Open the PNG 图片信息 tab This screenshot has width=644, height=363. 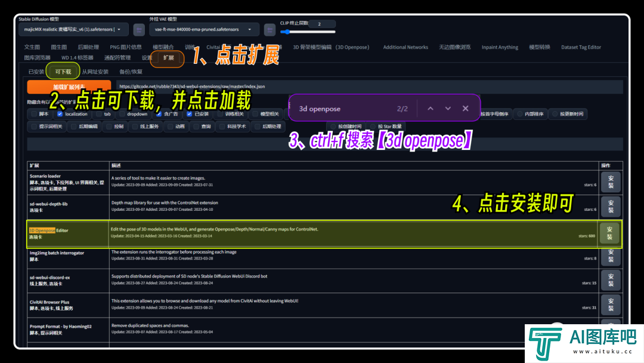coord(126,47)
